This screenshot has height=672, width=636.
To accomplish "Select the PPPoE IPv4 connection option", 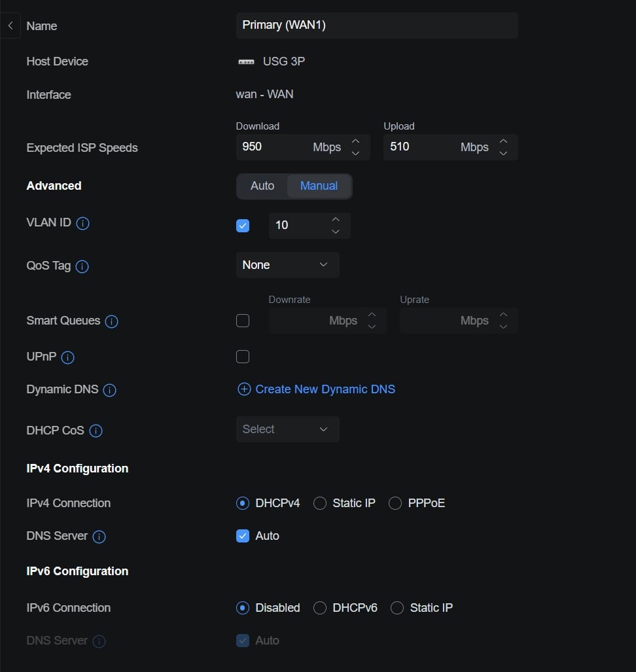I will point(417,503).
